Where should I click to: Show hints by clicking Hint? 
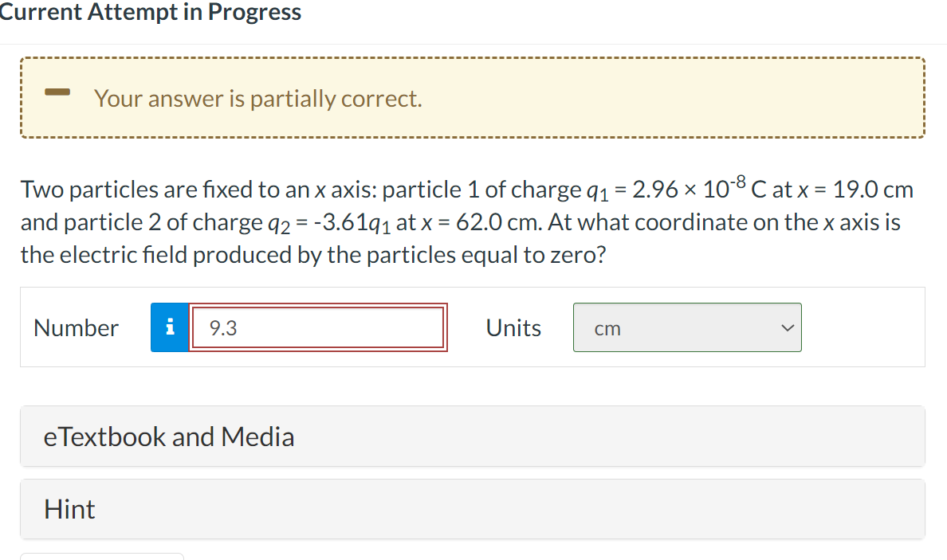click(70, 509)
